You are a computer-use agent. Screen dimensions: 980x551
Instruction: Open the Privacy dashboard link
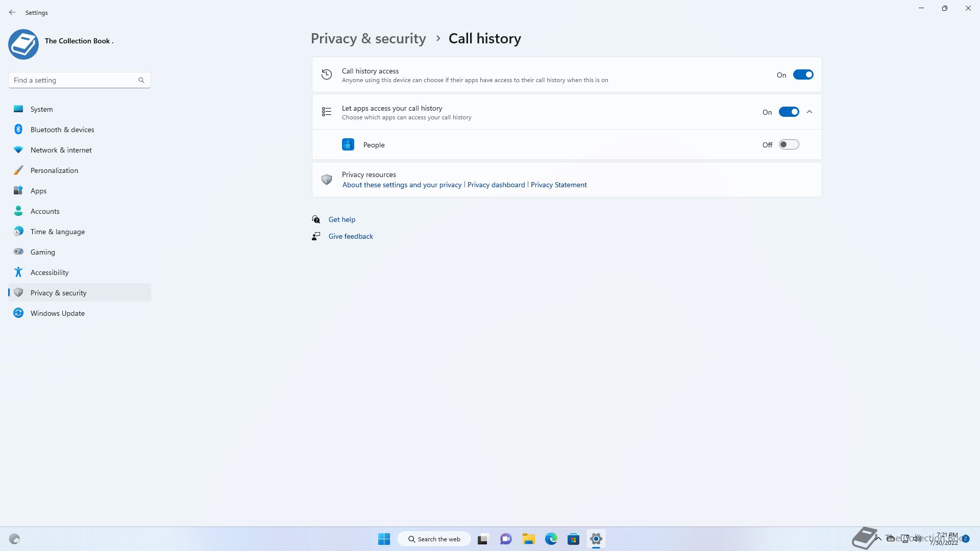[496, 185]
